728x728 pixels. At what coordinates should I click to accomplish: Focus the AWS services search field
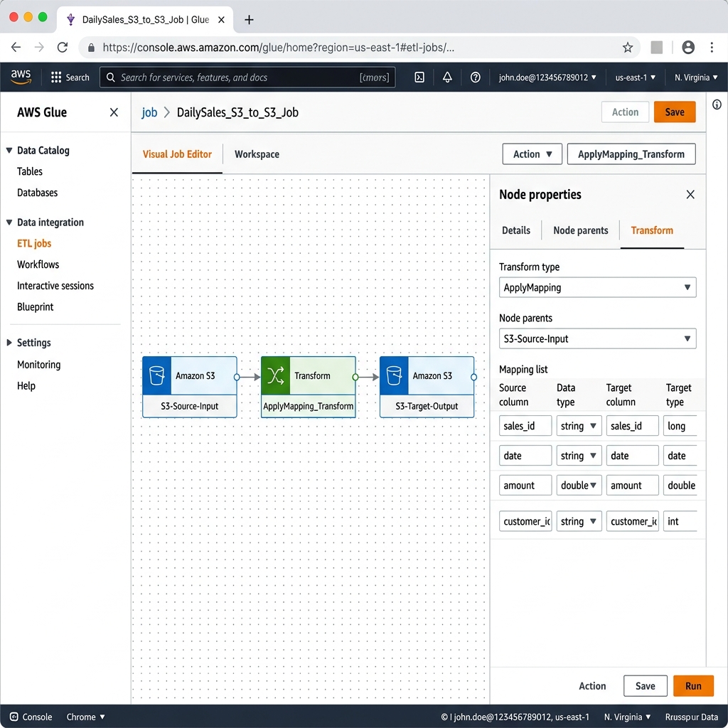pos(247,77)
